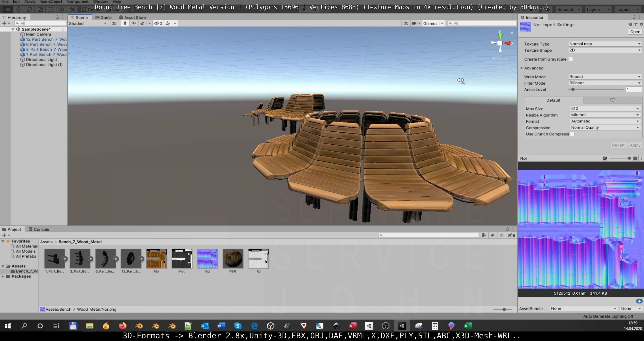Open Wrap Mode dropdown
644x341 pixels.
click(605, 77)
